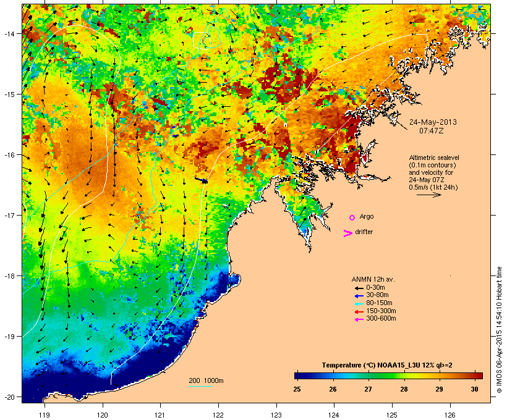The height and width of the screenshot is (420, 507).
Task: Click the '150-300m' depth range label
Action: pyautogui.click(x=381, y=311)
